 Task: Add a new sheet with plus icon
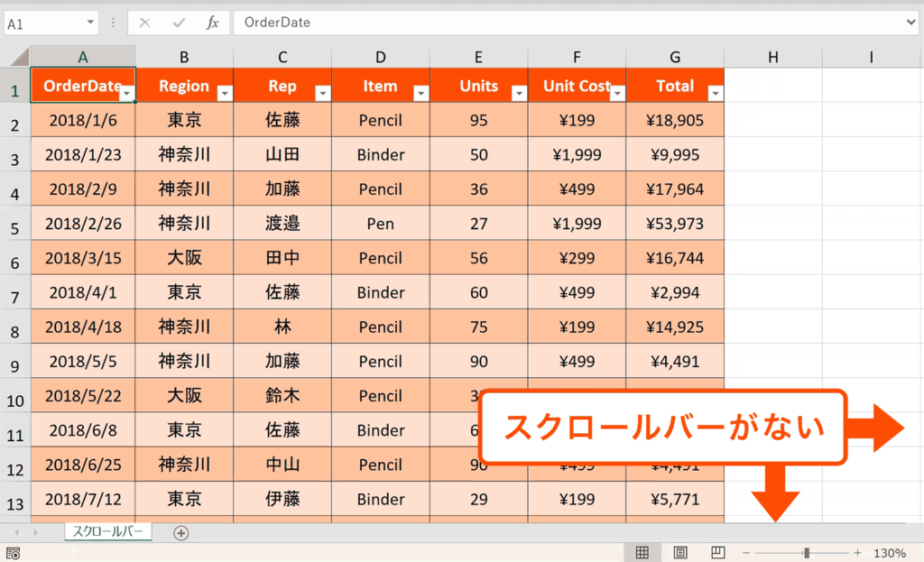tap(180, 533)
